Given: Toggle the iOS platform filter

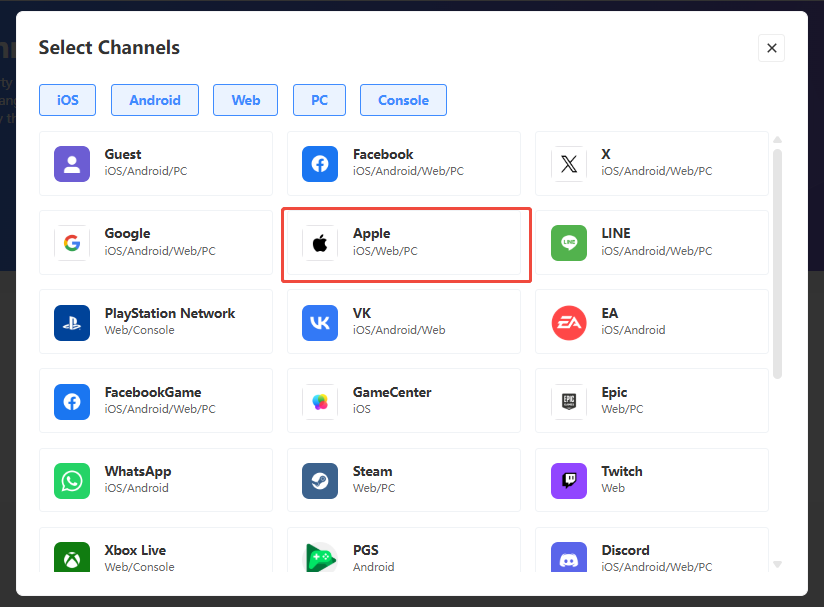Looking at the screenshot, I should (68, 100).
